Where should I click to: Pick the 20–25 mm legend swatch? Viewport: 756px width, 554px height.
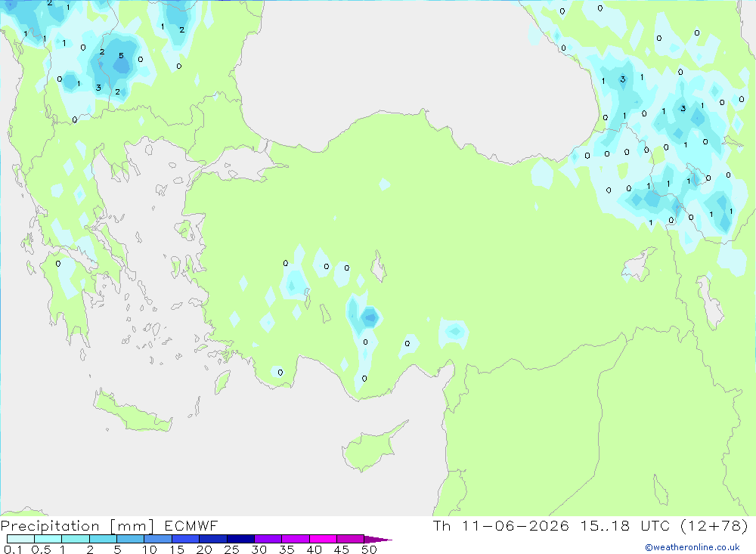pos(212,539)
